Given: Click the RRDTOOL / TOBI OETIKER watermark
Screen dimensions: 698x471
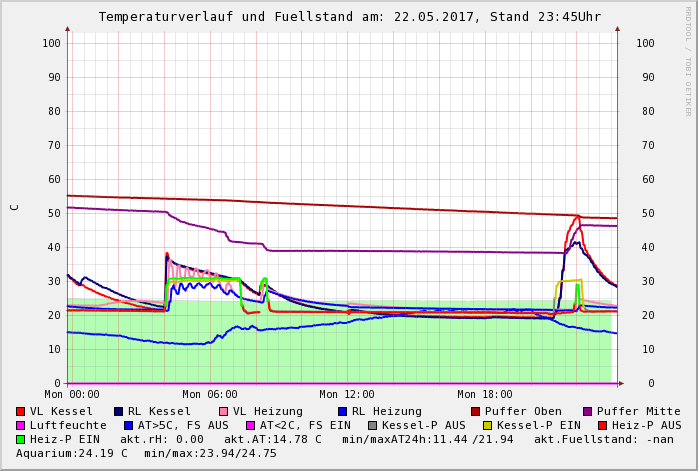Looking at the screenshot, I should [688, 60].
